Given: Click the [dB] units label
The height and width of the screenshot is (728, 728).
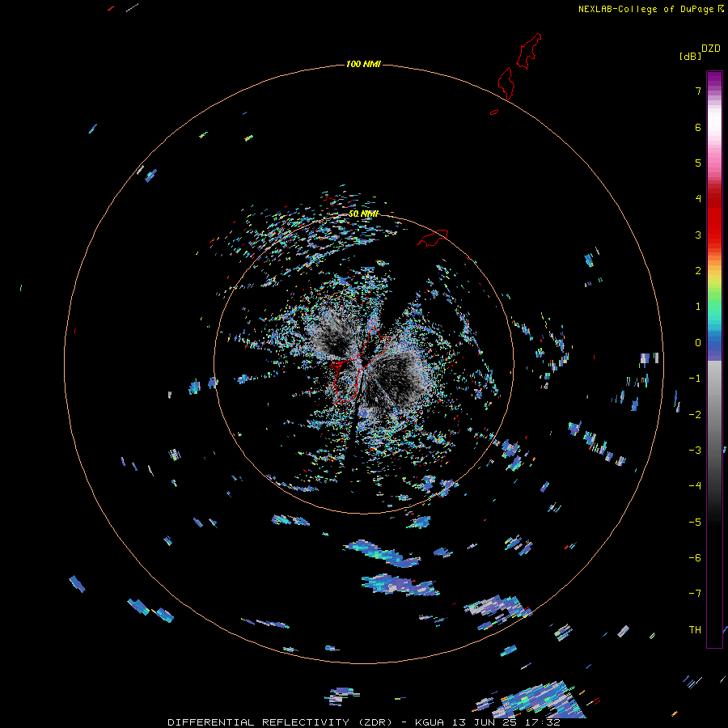Looking at the screenshot, I should pos(690,56).
